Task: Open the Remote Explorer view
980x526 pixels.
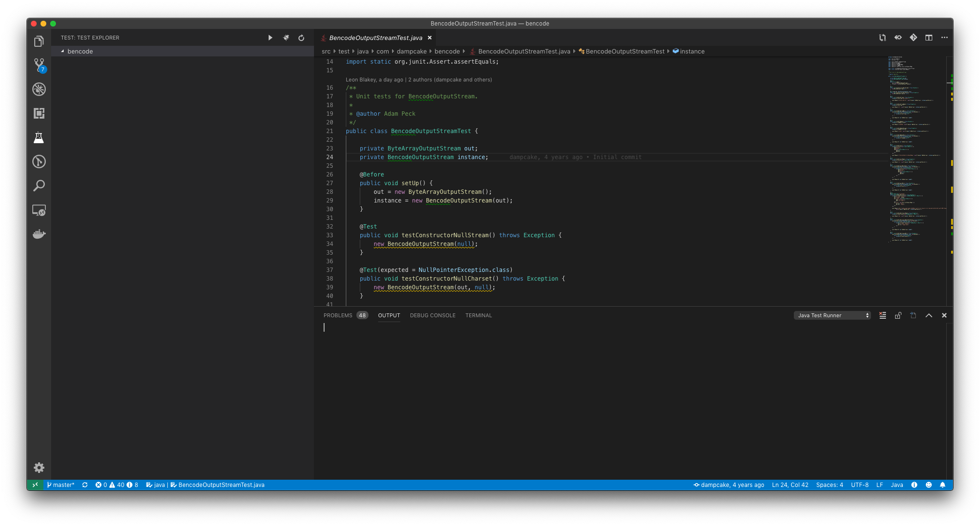Action: (39, 210)
